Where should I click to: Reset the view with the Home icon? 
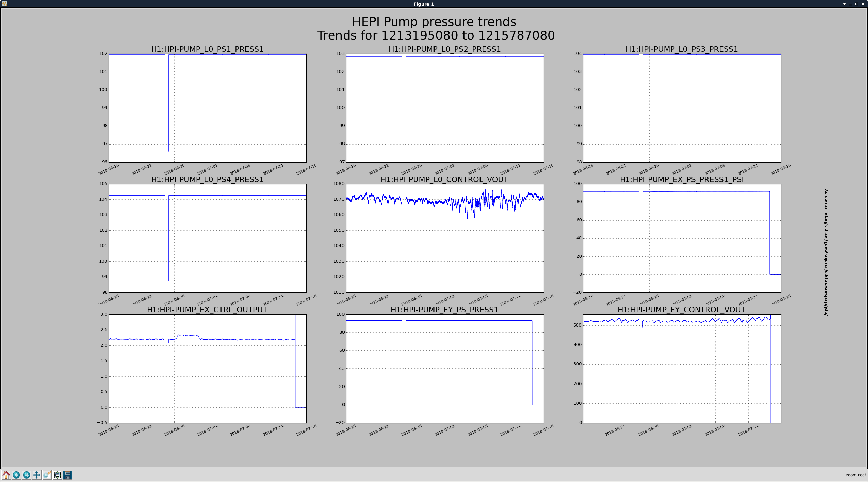click(x=6, y=475)
